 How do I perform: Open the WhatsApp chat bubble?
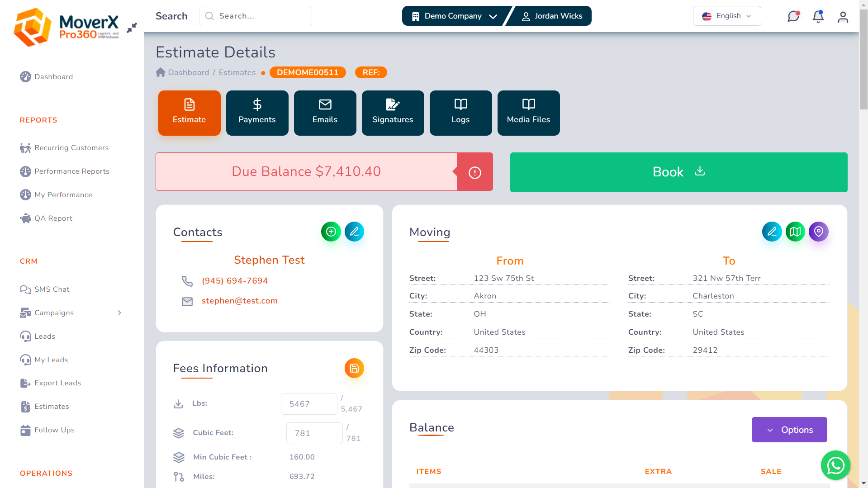835,465
